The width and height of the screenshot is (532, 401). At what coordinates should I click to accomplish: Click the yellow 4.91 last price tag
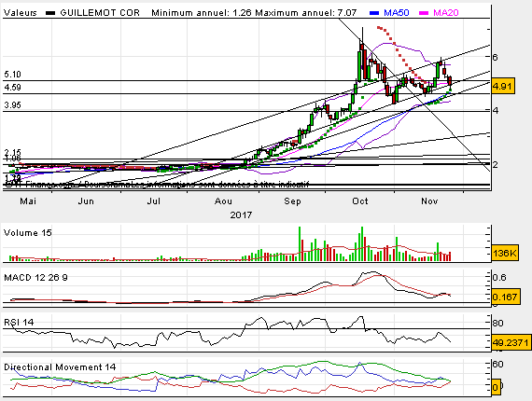tap(503, 86)
